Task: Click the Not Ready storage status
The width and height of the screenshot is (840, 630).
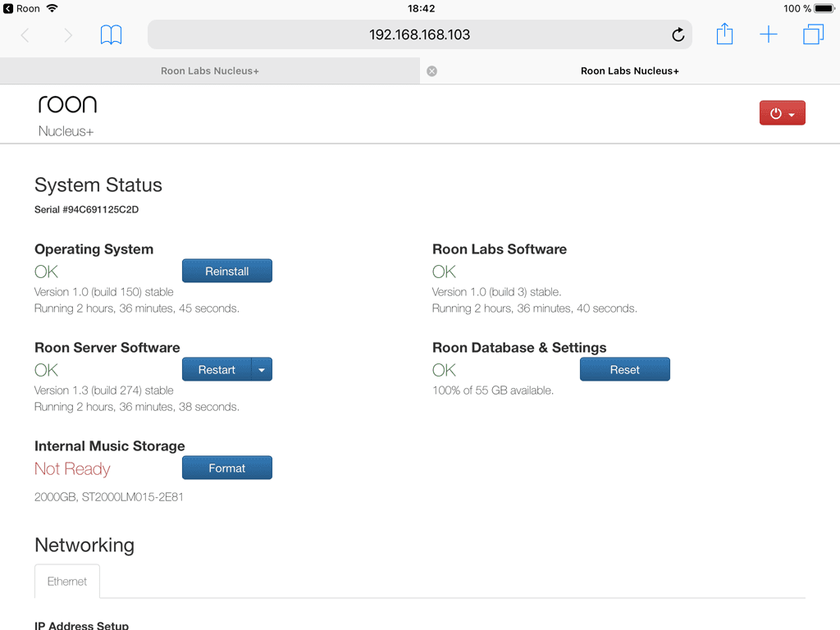Action: [x=72, y=468]
